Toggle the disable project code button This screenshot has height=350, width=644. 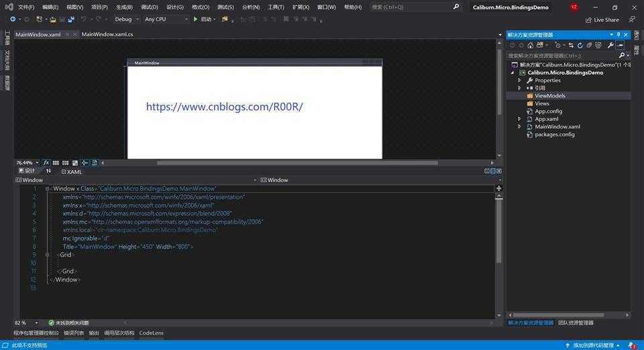[95, 163]
